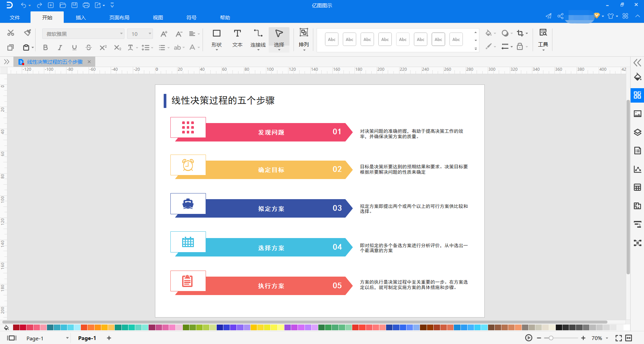
Task: Pick the bright red swatch in the color palette
Action: [355, 328]
